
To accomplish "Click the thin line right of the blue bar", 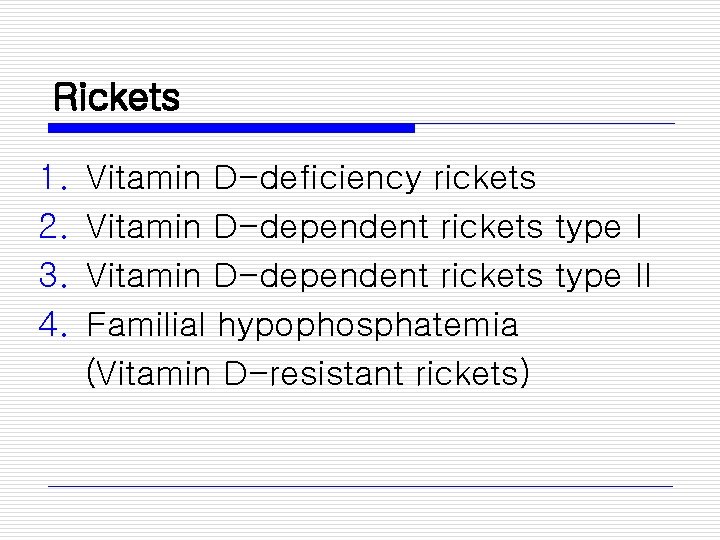I will click(544, 125).
